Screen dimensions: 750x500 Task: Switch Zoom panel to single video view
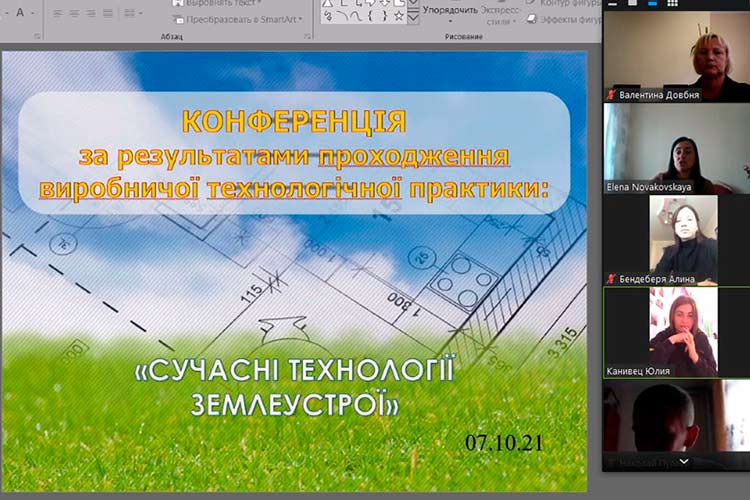point(632,3)
